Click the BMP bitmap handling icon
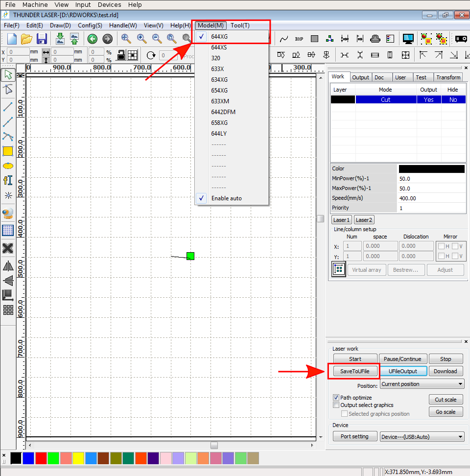This screenshot has height=476, width=470. tap(299, 39)
